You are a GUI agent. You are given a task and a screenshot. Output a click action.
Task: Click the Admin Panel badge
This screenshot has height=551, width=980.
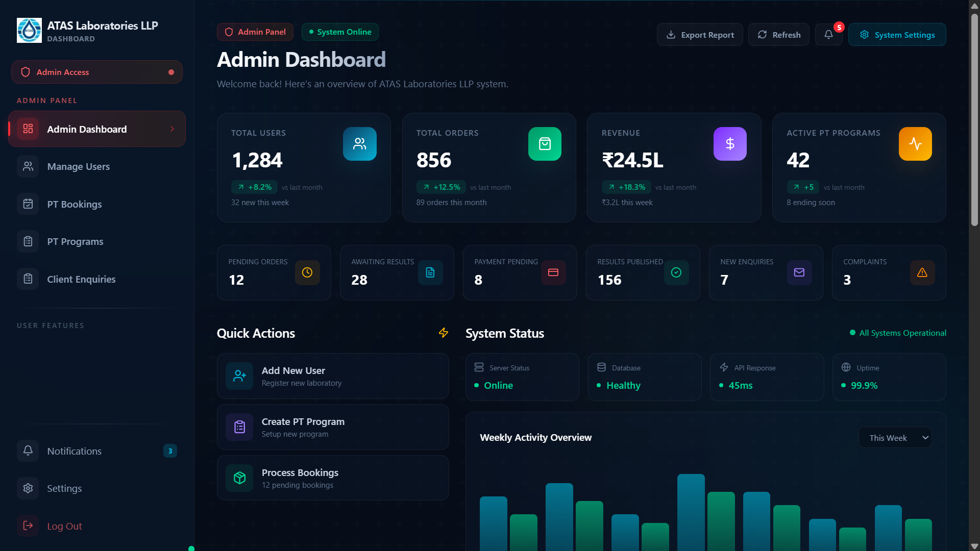[255, 32]
